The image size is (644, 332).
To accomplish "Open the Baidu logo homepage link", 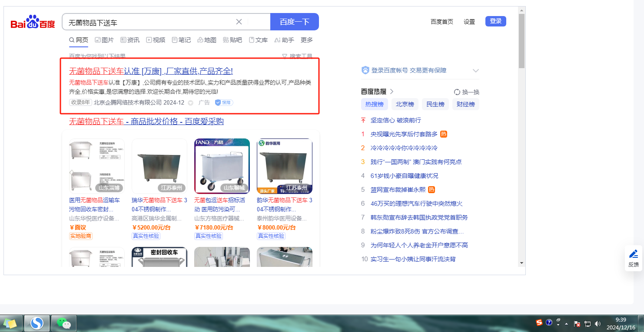I will (x=33, y=22).
